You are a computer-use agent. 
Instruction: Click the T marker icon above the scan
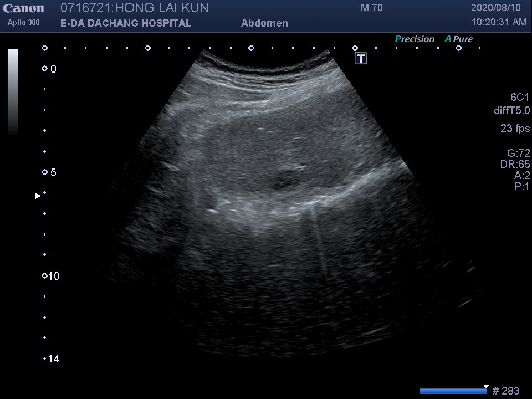point(361,58)
